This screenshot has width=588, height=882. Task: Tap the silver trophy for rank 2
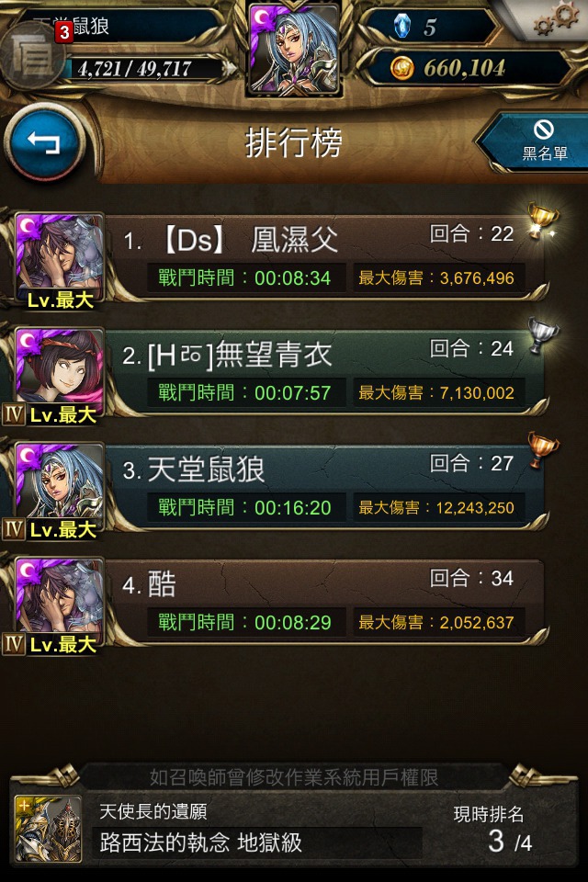coord(542,335)
